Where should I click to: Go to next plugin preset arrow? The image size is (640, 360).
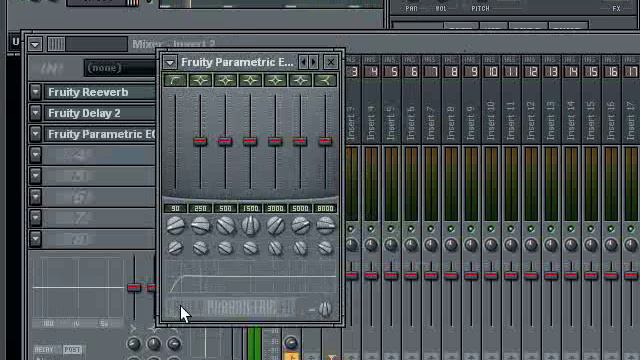pyautogui.click(x=313, y=62)
